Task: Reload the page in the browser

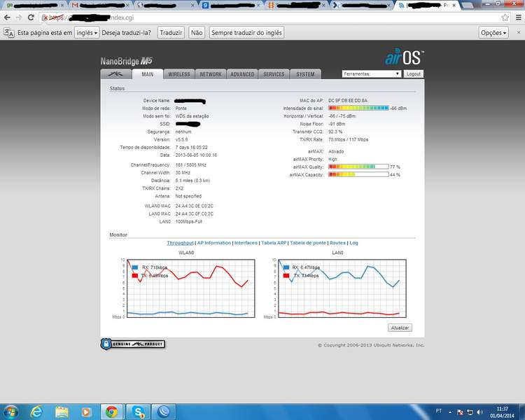Action: [x=31, y=17]
